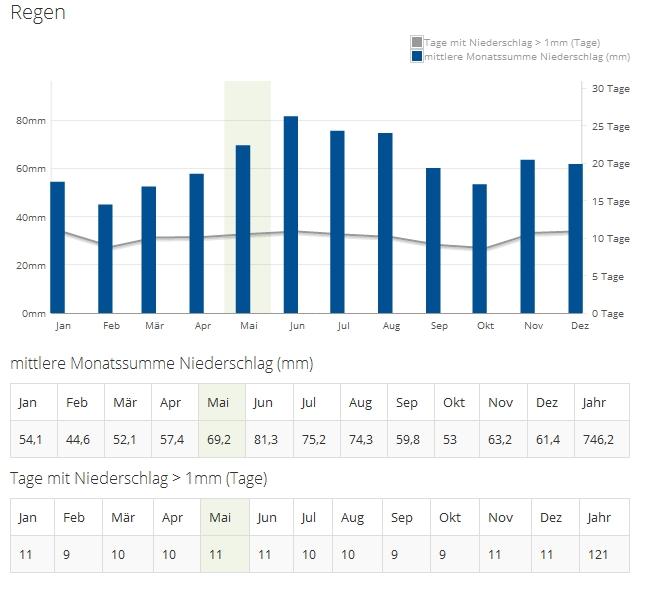Image resolution: width=662 pixels, height=590 pixels.
Task: Click the blue June bar in the chart
Action: 291,215
